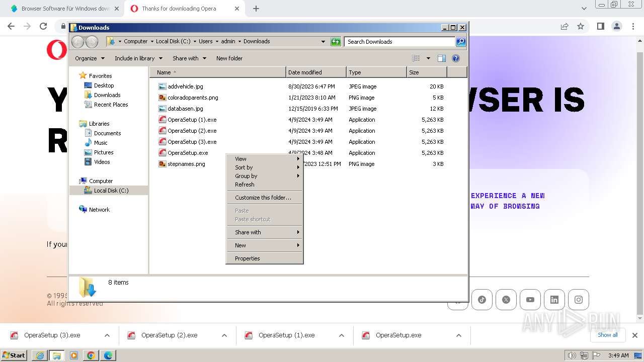Click Show all downloads button
Viewport: 644px width, 362px height.
[x=608, y=335]
